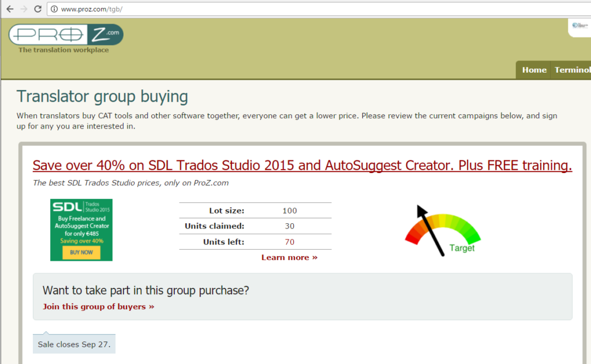The image size is (591, 364).
Task: Click Want to take part heading
Action: 145,290
